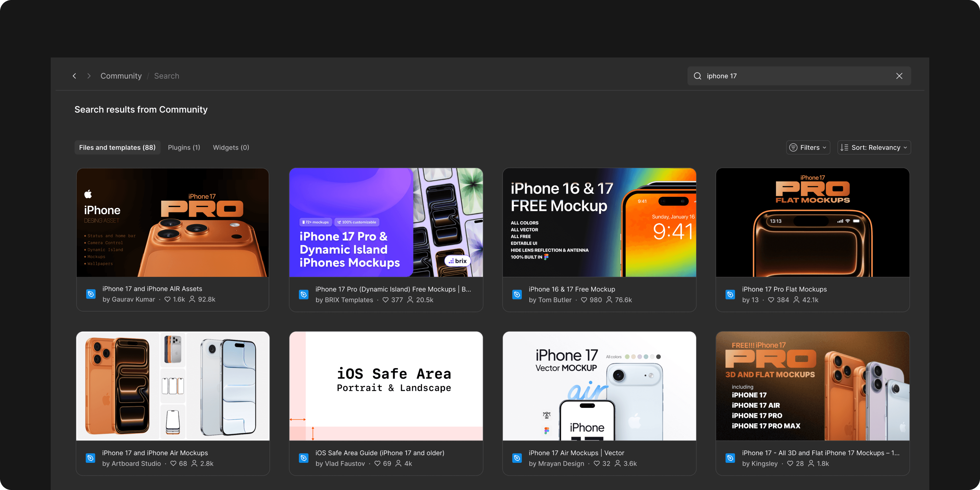This screenshot has width=980, height=490.
Task: Open the iPhone 17 and iPhone Air Mockups title
Action: coord(155,453)
